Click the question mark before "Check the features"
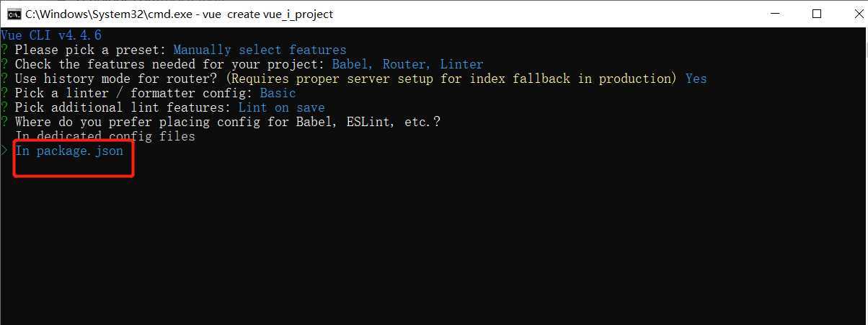868x325 pixels. (x=4, y=64)
